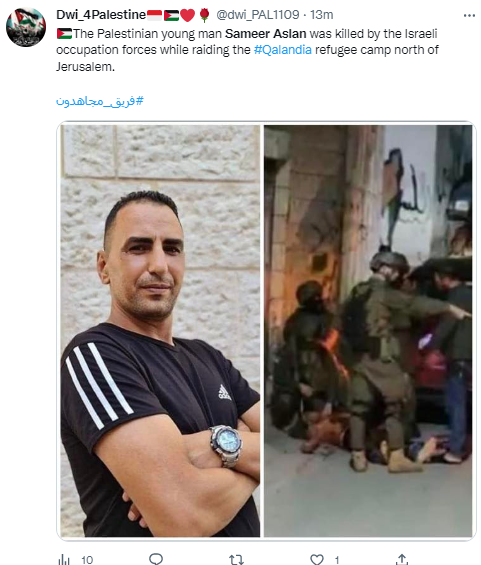Click the Palestine flag before the tweet text
481x565 pixels.
(64, 34)
